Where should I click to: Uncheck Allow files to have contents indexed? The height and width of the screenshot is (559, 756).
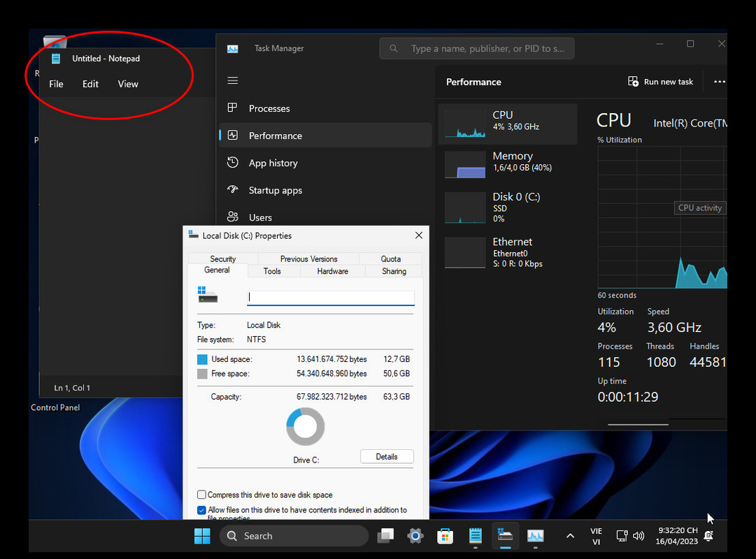coord(201,510)
